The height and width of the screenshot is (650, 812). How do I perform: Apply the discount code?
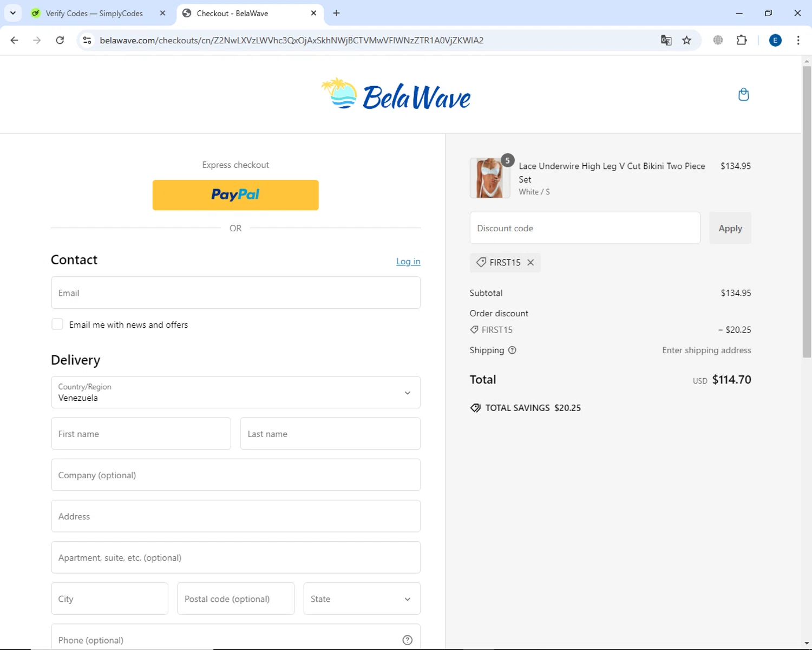click(x=730, y=228)
